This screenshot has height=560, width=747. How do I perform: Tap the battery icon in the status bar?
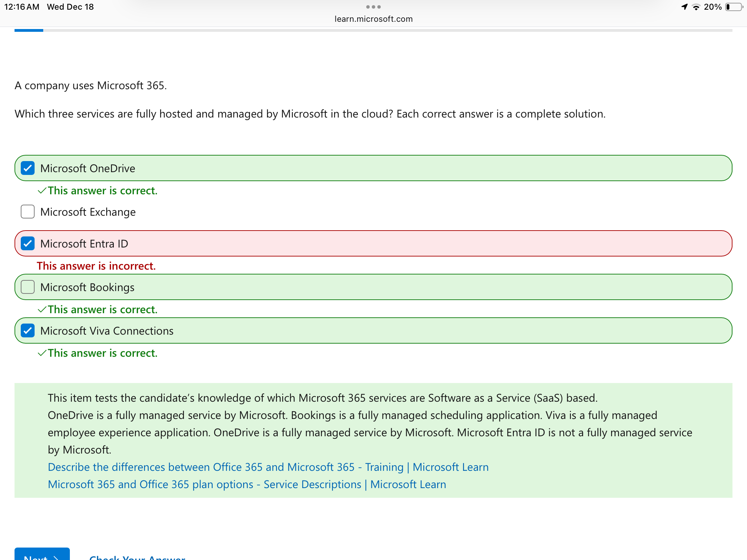pos(734,7)
